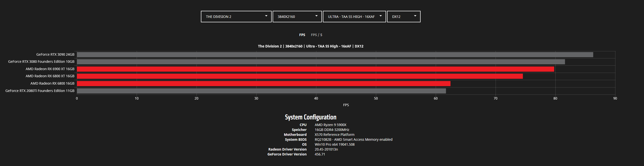The height and width of the screenshot is (166, 644).
Task: Click the red Radeon RX 6800 16GB bar
Action: 264,83
